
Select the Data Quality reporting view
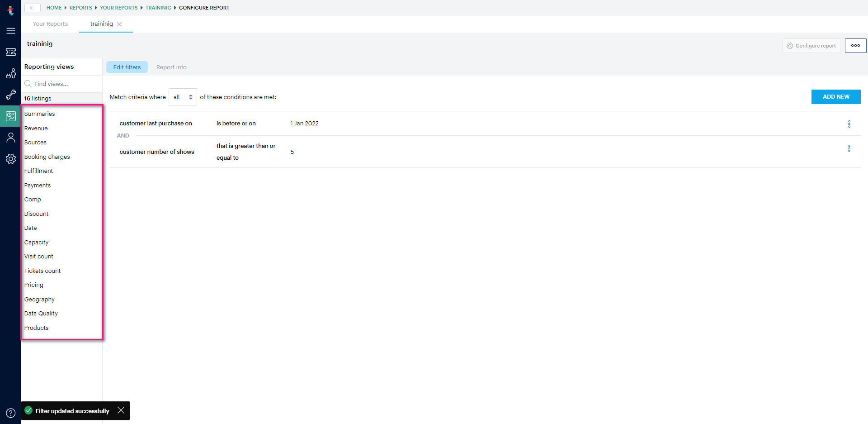[x=41, y=314]
